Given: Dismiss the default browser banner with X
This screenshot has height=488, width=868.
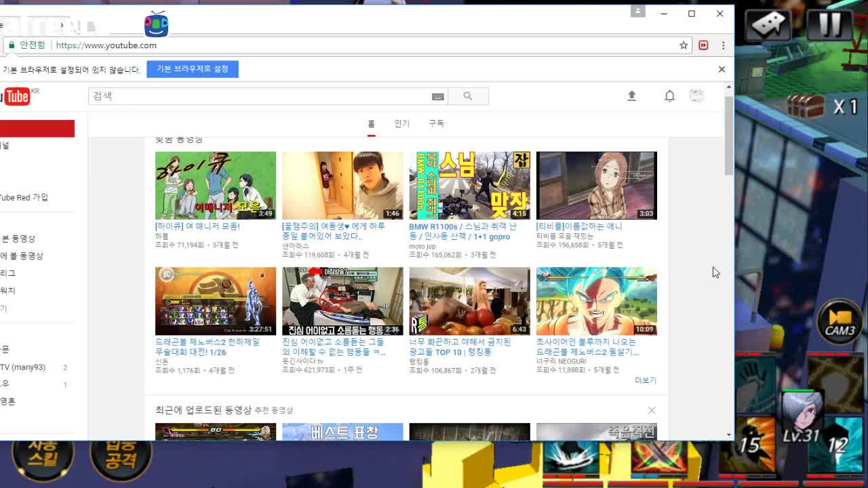Looking at the screenshot, I should tap(722, 68).
